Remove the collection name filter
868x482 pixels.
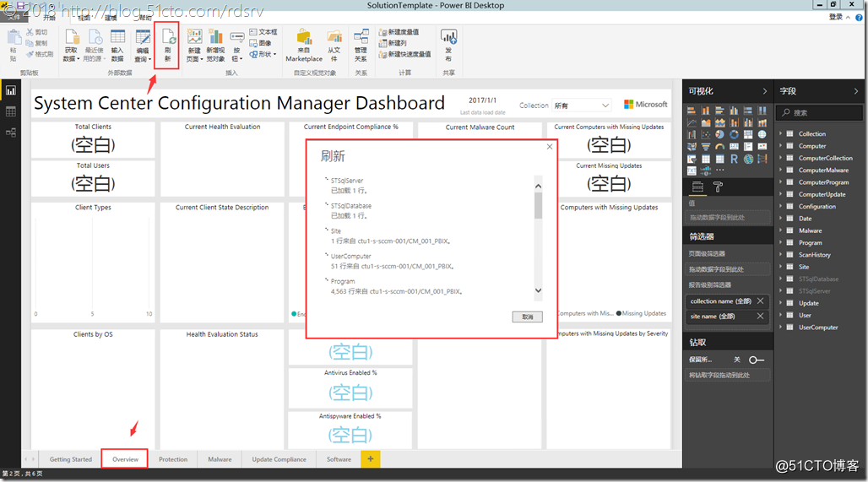coord(760,301)
